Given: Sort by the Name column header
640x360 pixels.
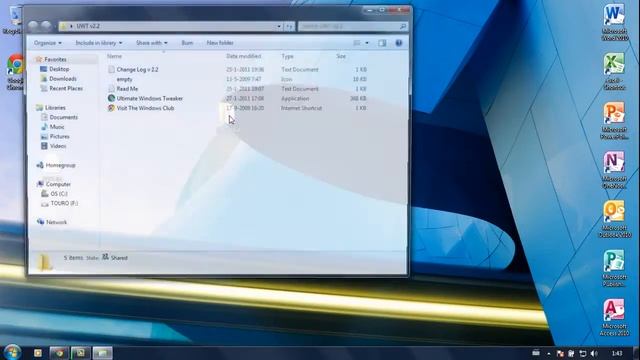Looking at the screenshot, I should coord(115,56).
